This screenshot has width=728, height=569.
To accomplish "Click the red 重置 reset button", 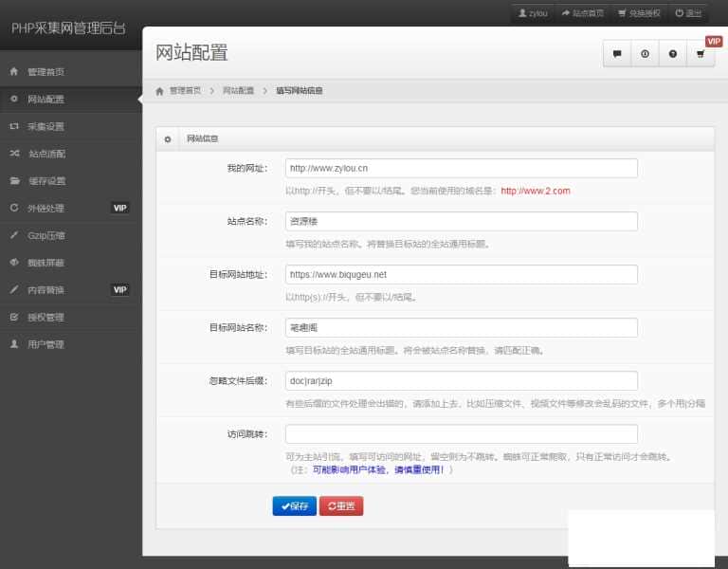I will 341,505.
